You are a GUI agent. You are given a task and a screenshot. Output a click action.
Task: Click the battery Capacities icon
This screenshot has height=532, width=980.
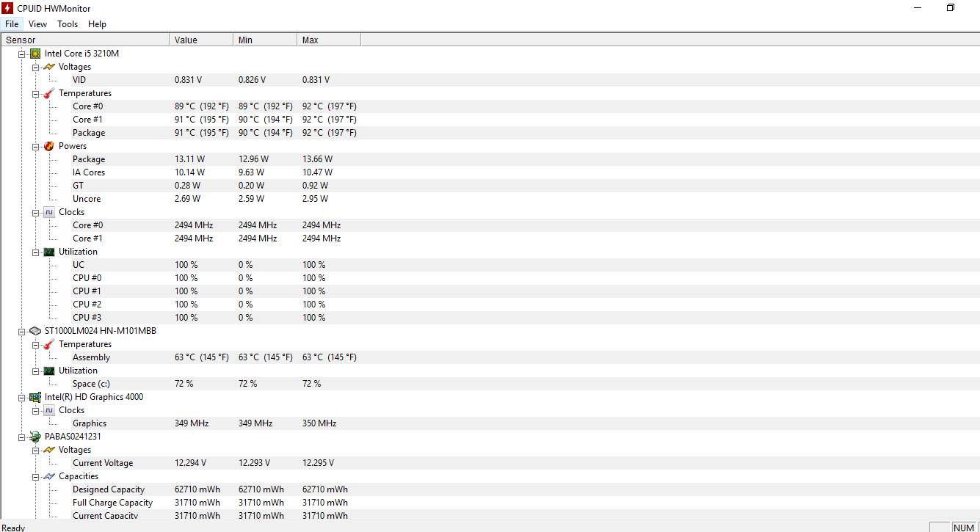tap(49, 476)
